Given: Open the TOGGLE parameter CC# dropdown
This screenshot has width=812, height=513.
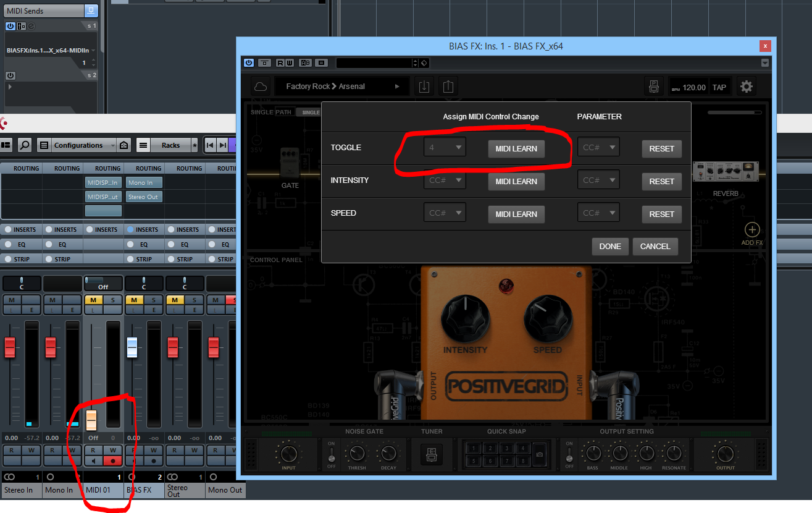Looking at the screenshot, I should (x=598, y=147).
